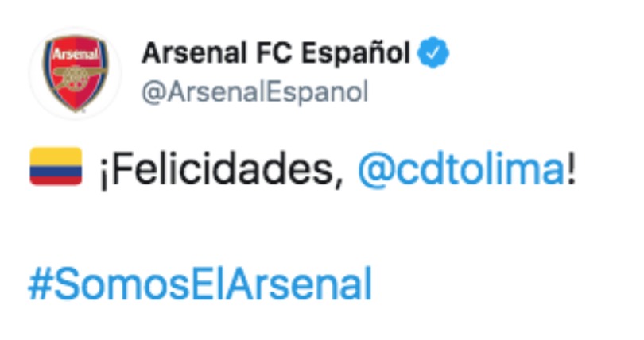Click the cannon on the Arsenal crest
This screenshot has width=644, height=340.
tap(75, 76)
